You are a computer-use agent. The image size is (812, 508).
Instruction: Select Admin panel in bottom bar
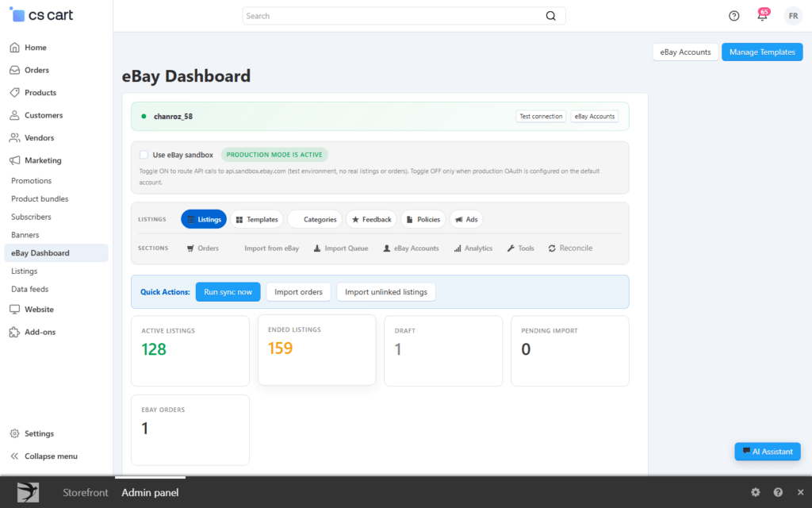[x=150, y=492]
